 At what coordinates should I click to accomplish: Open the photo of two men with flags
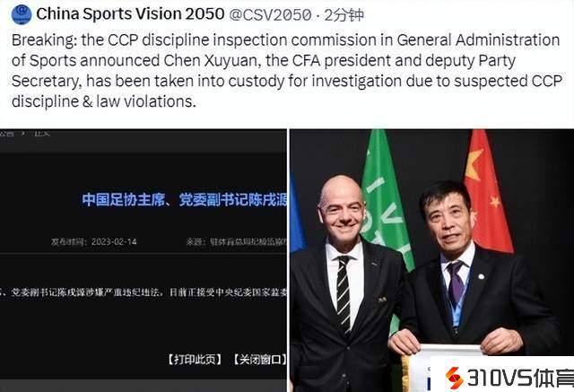(432, 260)
